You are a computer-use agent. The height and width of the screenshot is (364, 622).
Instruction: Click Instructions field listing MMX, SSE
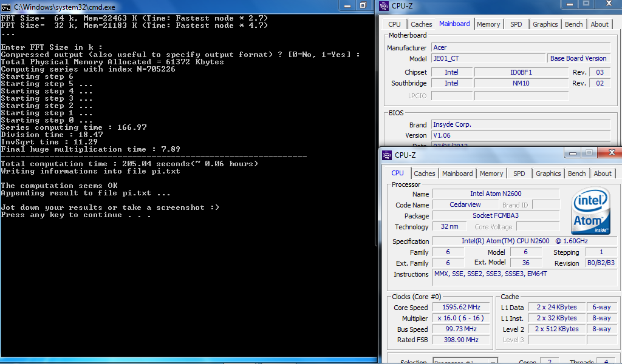click(524, 279)
